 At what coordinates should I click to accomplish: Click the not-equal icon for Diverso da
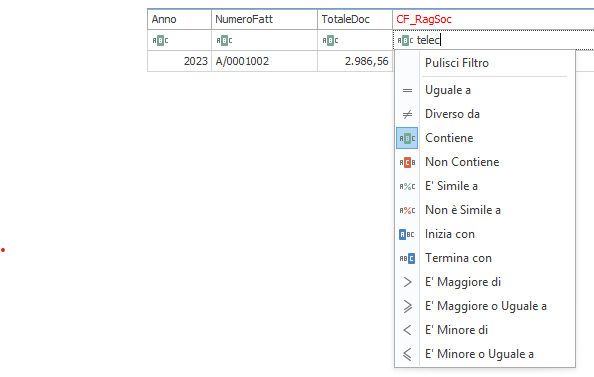coord(407,114)
